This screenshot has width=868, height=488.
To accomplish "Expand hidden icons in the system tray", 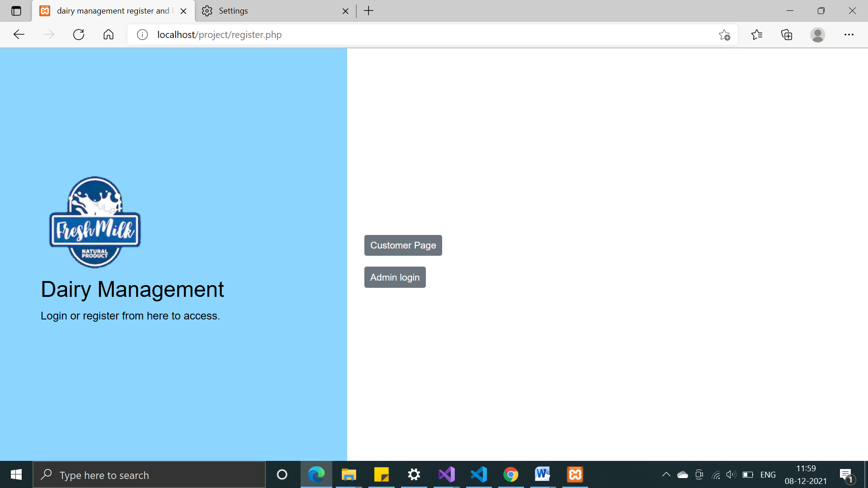I will point(666,474).
